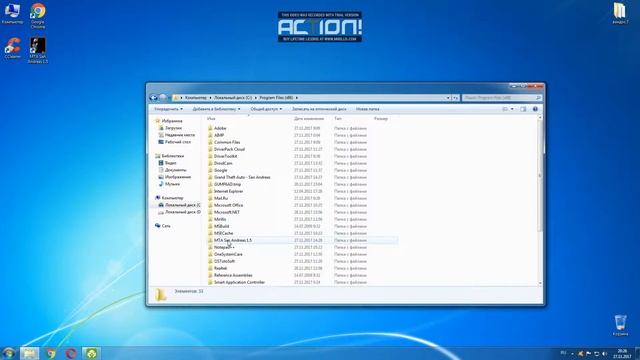Open the view options dropdown arrow
Image resolution: width=640 pixels, height=360 pixels.
tap(512, 109)
